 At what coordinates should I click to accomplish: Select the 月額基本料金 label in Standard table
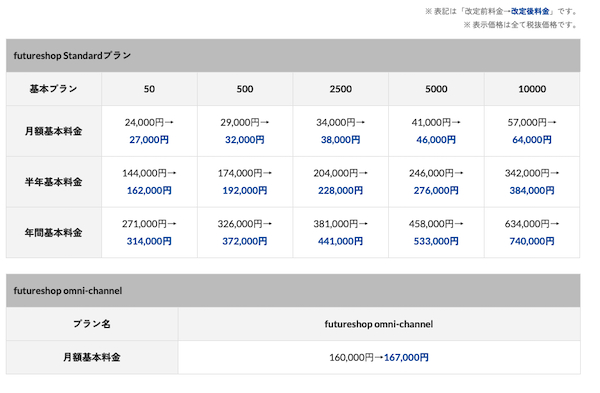54,131
